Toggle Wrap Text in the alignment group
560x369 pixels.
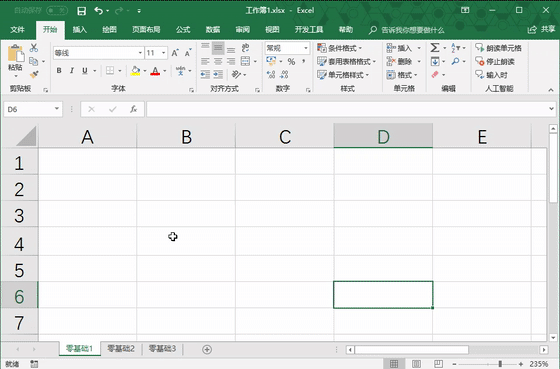point(245,48)
